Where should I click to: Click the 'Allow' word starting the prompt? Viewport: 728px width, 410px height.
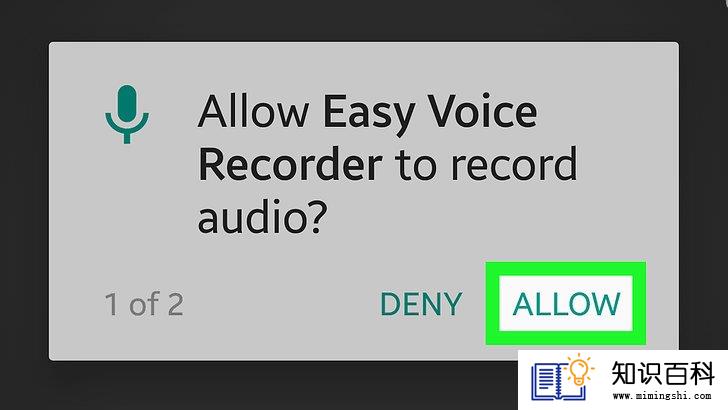pyautogui.click(x=253, y=111)
